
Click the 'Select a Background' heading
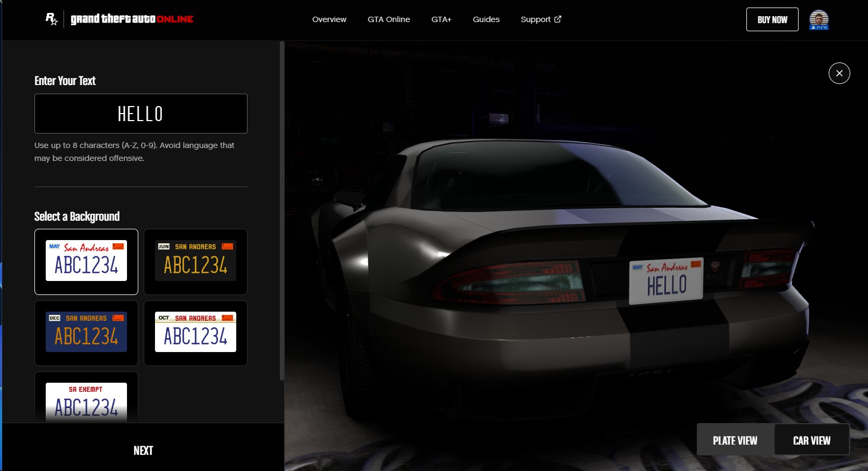(x=77, y=216)
